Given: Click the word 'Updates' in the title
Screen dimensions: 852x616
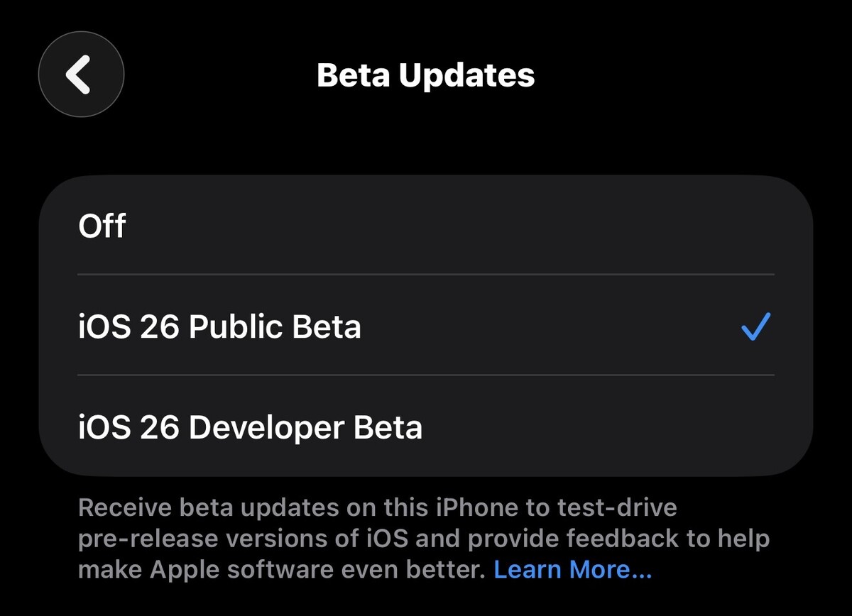Looking at the screenshot, I should [466, 75].
